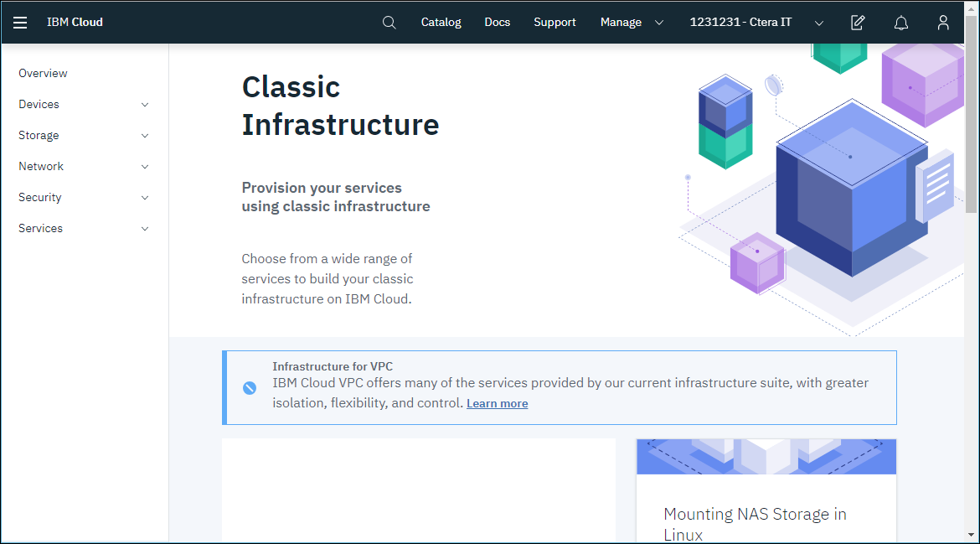Click the info icon in VPC banner
Viewport: 980px width, 544px height.
tap(250, 388)
